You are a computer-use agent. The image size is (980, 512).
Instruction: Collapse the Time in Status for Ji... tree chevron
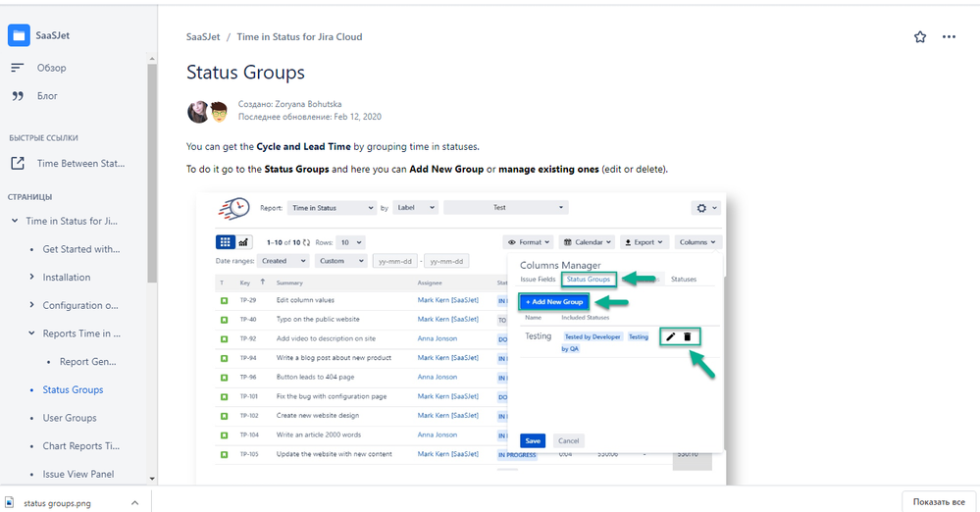[15, 221]
